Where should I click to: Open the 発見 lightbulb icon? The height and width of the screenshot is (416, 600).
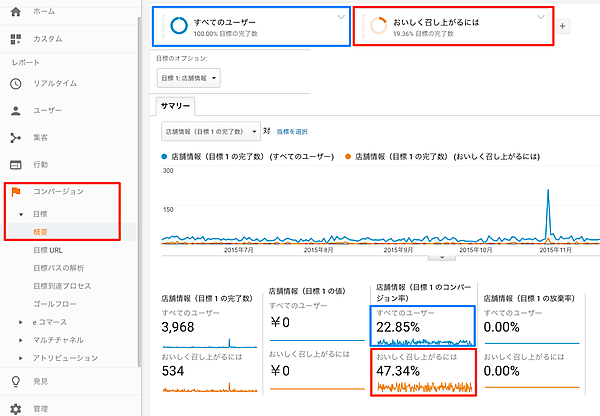[x=15, y=381]
